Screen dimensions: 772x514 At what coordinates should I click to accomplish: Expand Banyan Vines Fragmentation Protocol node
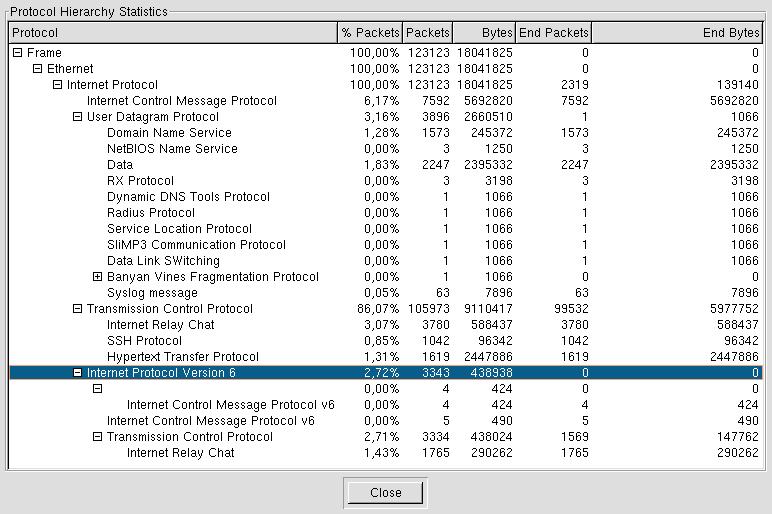coord(97,277)
